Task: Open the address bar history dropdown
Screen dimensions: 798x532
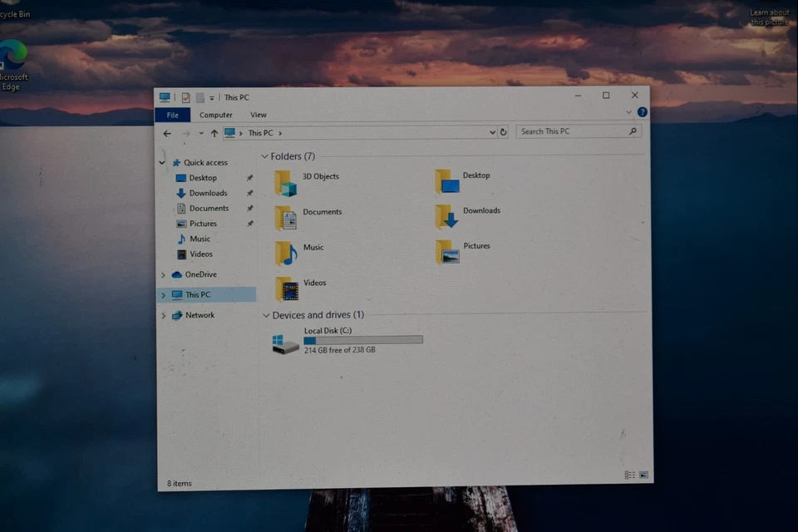Action: [x=492, y=132]
